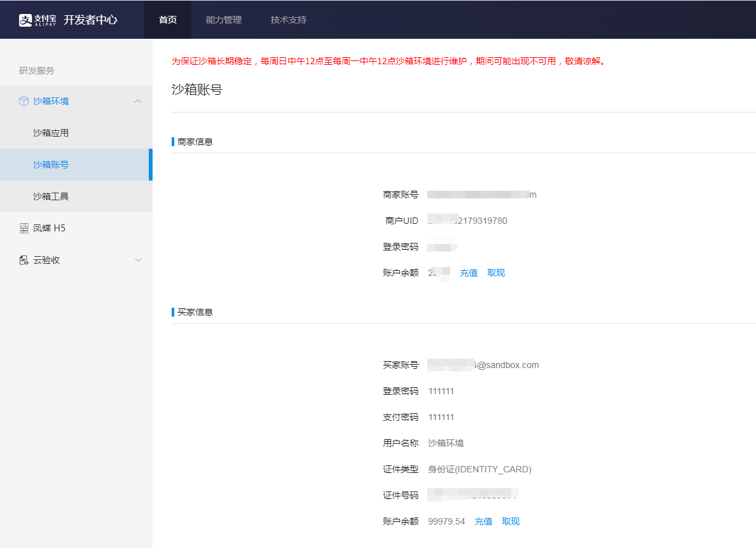The image size is (756, 548).
Task: Click the 研发服务 sidebar heading
Action: pos(37,71)
